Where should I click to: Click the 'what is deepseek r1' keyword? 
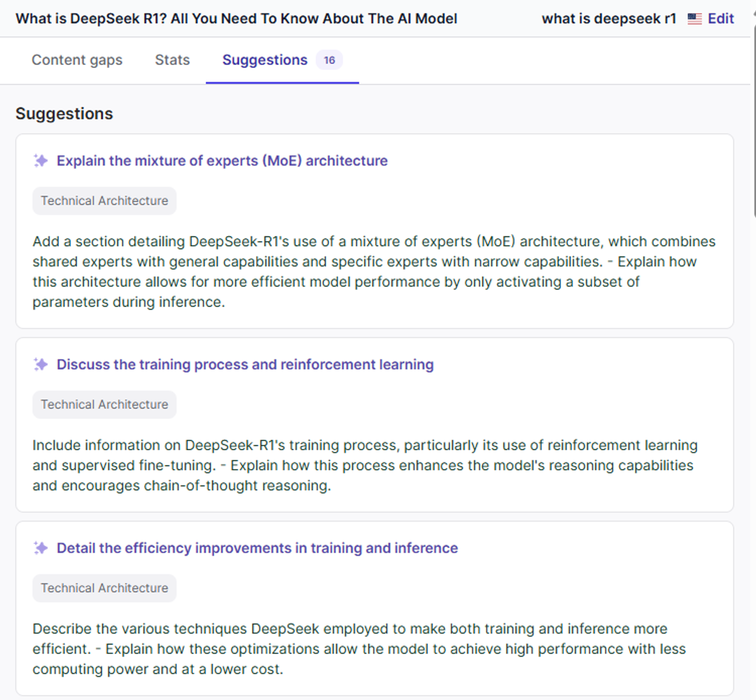point(609,19)
